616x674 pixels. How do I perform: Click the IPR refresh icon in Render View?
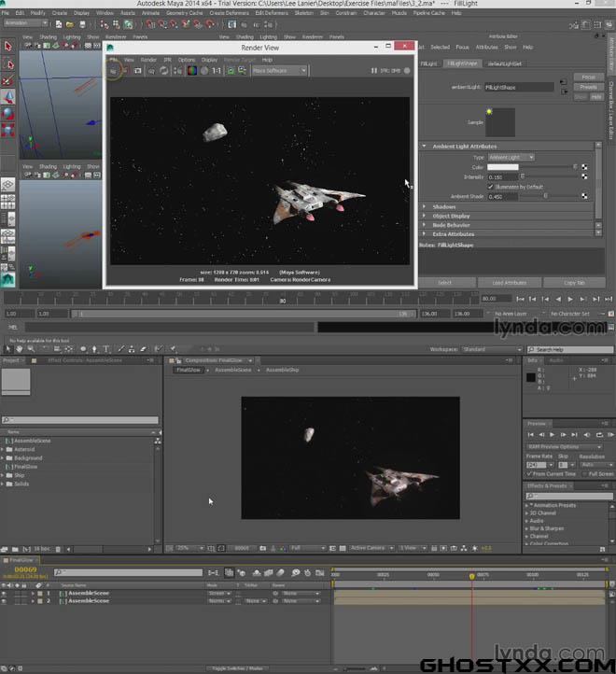click(x=164, y=71)
